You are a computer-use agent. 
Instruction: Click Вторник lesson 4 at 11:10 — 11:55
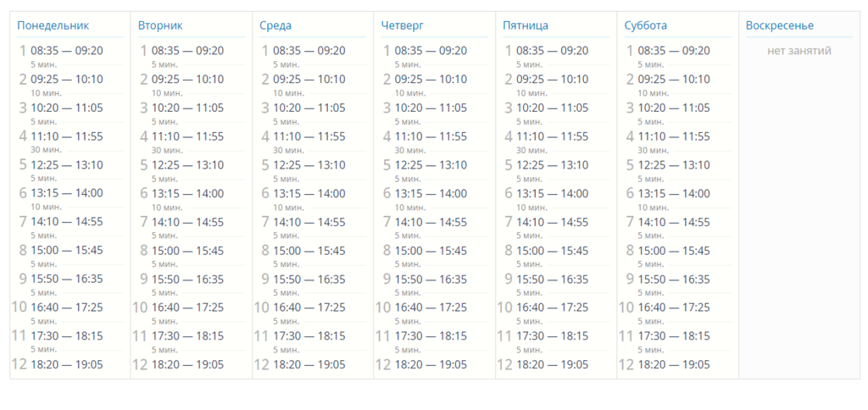pyautogui.click(x=188, y=136)
